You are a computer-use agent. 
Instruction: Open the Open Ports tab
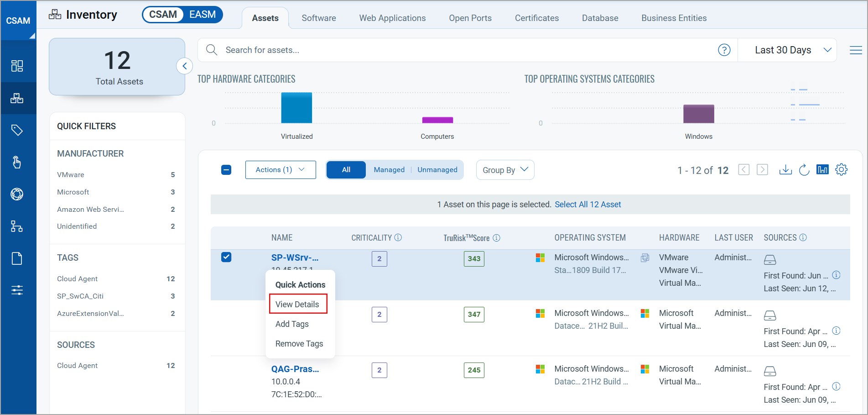(x=470, y=18)
